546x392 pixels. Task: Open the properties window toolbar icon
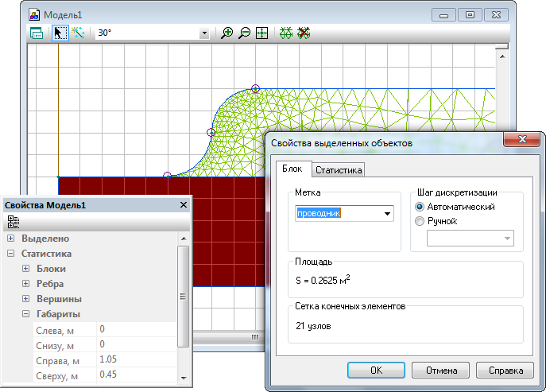36,33
